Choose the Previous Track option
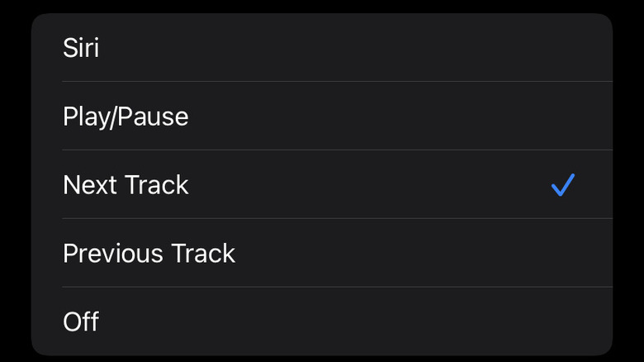 (322, 253)
